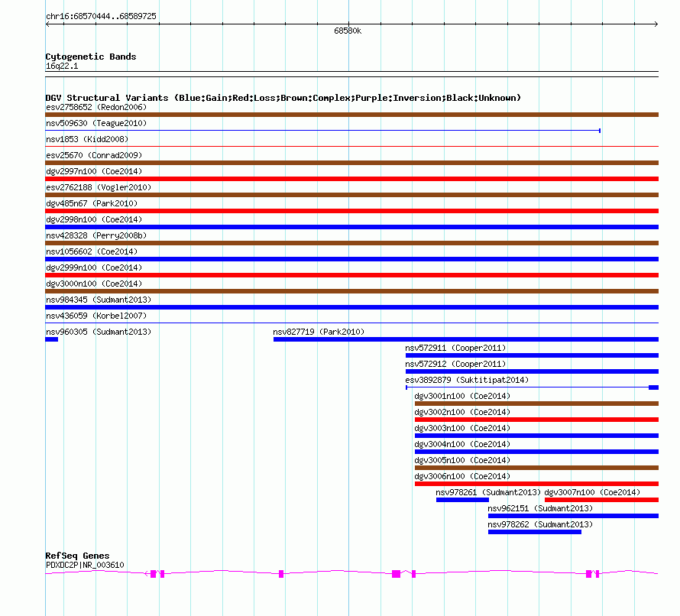Open nsv978262 (Sudmant2013) label
Viewport: 680px width, 616px height.
tap(540, 524)
